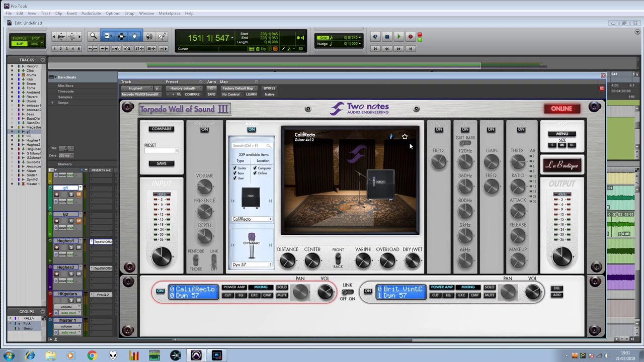644x362 pixels.
Task: Go to previous cabinet with arrow beside thumbnail
Action: (232, 201)
